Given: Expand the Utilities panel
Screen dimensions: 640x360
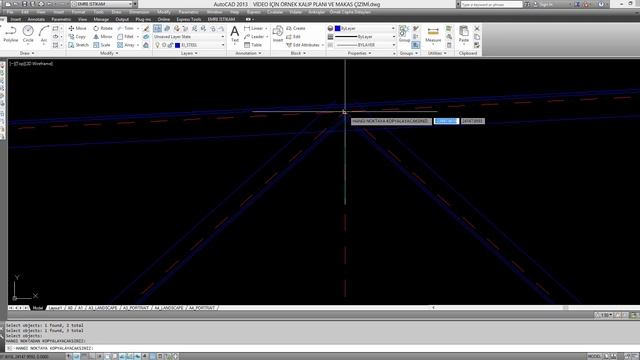Looking at the screenshot, I should pyautogui.click(x=437, y=53).
